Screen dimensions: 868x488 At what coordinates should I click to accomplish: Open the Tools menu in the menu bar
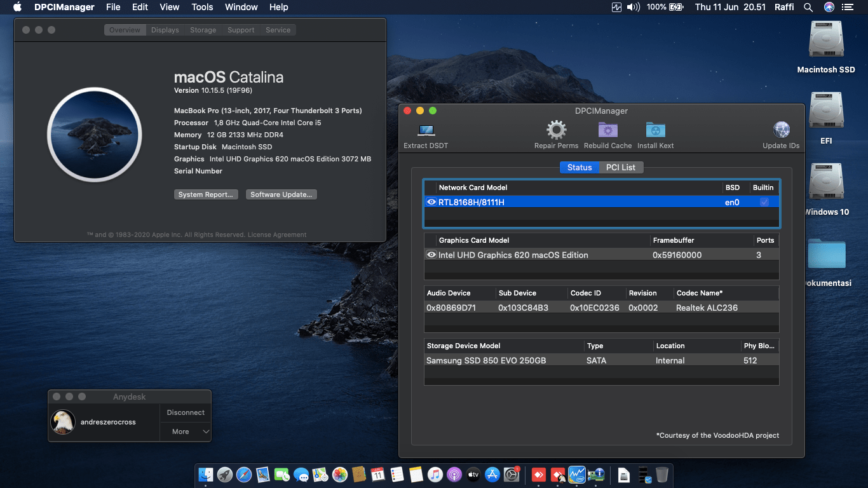(202, 7)
